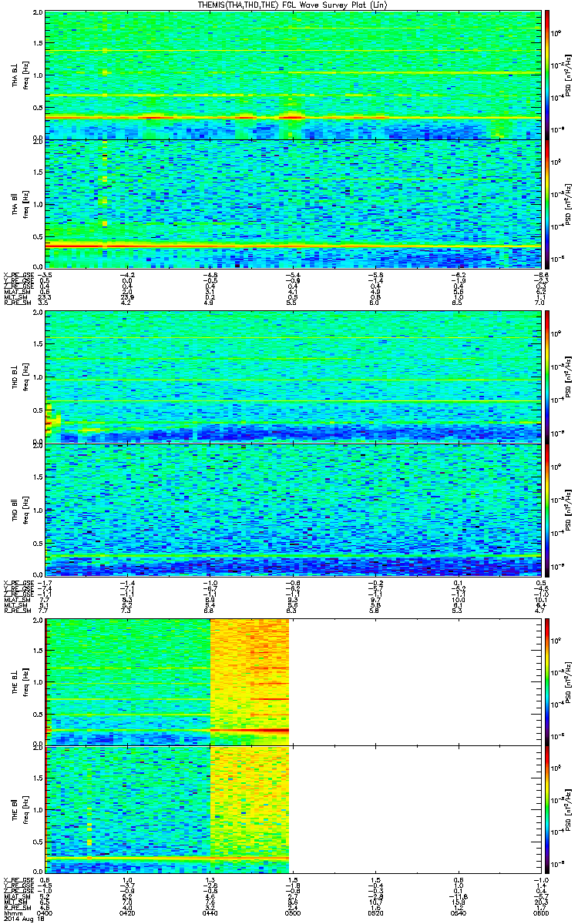578x924 pixels.
Task: Select the THA B-parallel spectrogram panel
Action: (291, 203)
